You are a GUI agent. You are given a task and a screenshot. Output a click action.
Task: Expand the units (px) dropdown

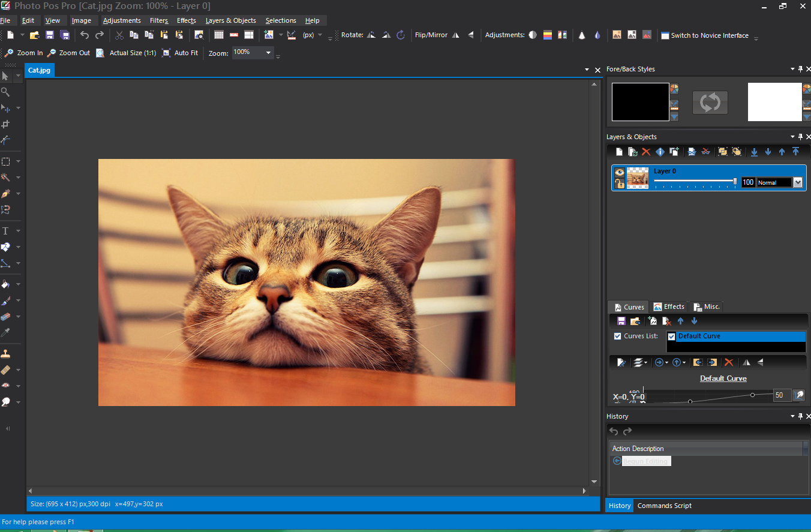(321, 35)
